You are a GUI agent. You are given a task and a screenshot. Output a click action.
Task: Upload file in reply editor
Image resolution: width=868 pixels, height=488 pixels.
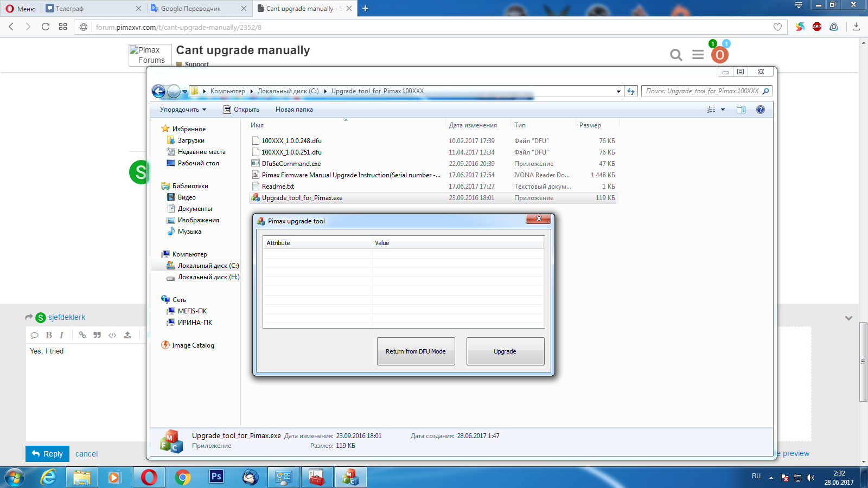127,335
